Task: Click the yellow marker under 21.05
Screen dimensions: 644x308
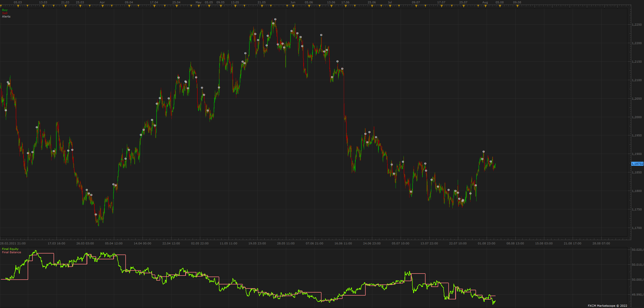Action: [x=262, y=6]
